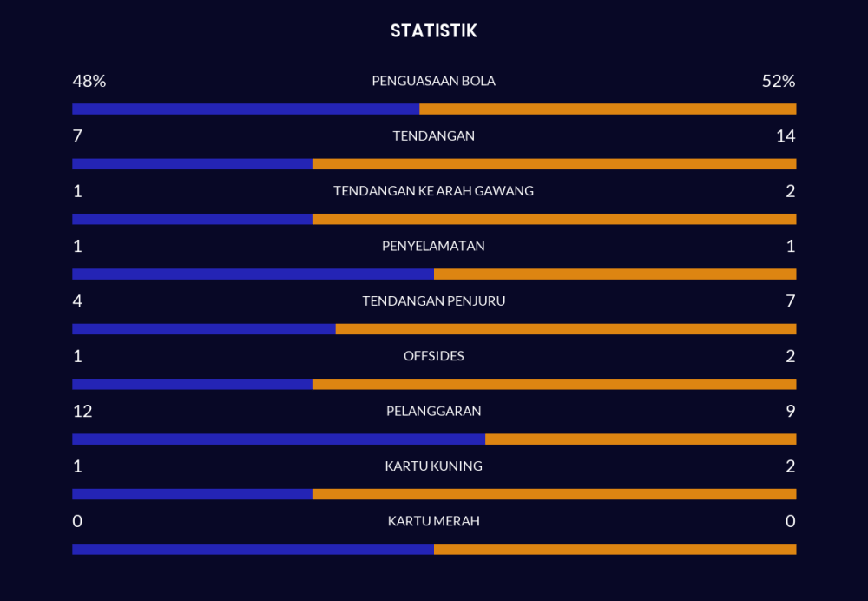Select the PELANGGARAN label
Viewport: 868px width, 601px height.
pos(434,412)
